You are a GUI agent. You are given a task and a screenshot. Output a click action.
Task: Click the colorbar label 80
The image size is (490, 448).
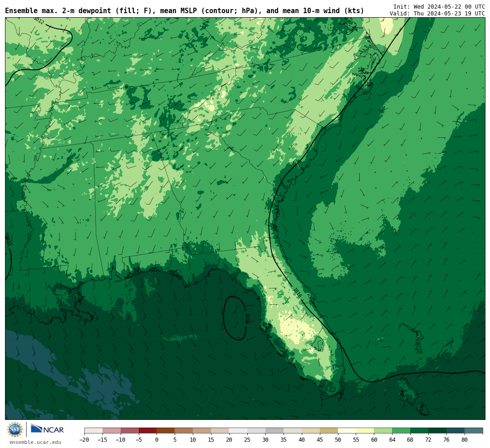(x=465, y=439)
